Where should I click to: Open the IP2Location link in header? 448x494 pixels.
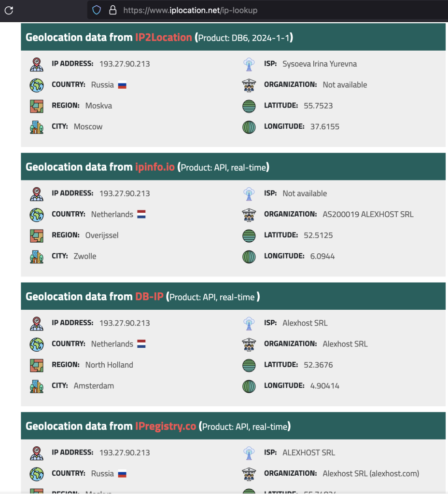coord(164,37)
